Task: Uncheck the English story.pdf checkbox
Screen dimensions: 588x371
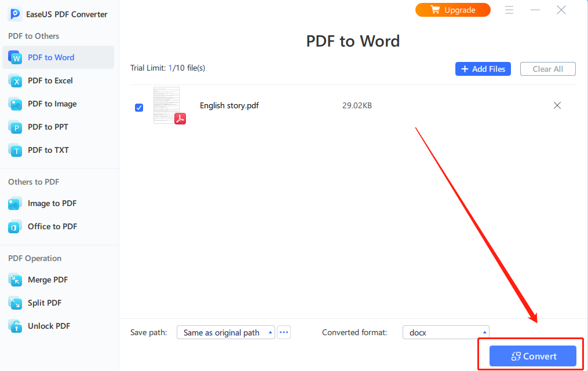Action: [139, 108]
